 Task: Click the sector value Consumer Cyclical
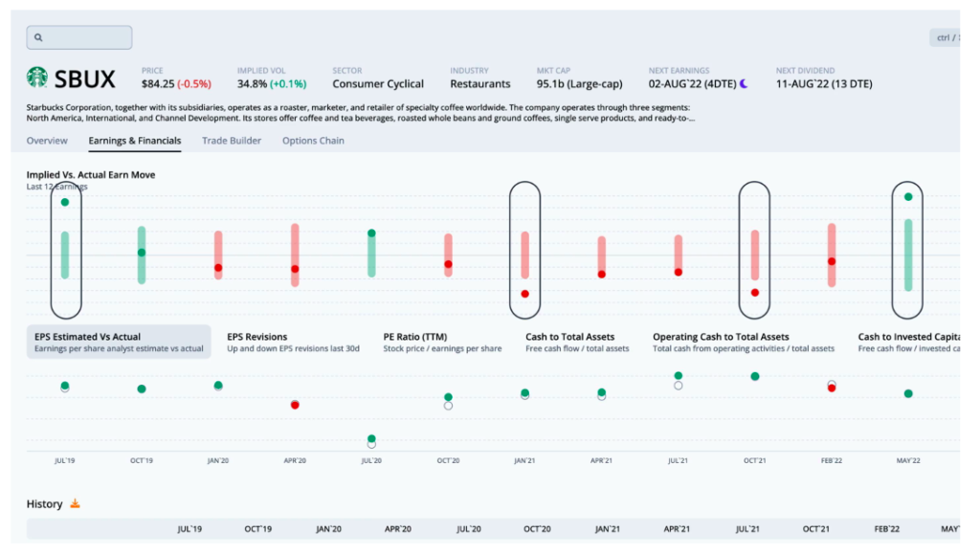(378, 84)
